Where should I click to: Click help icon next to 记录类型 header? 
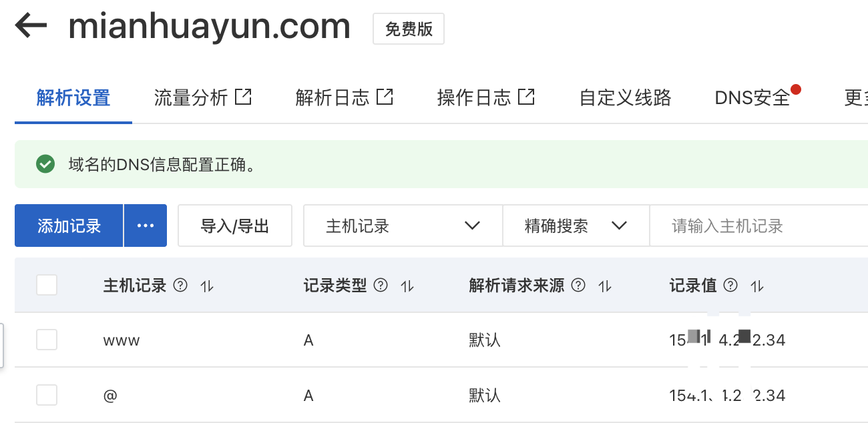[x=381, y=286]
